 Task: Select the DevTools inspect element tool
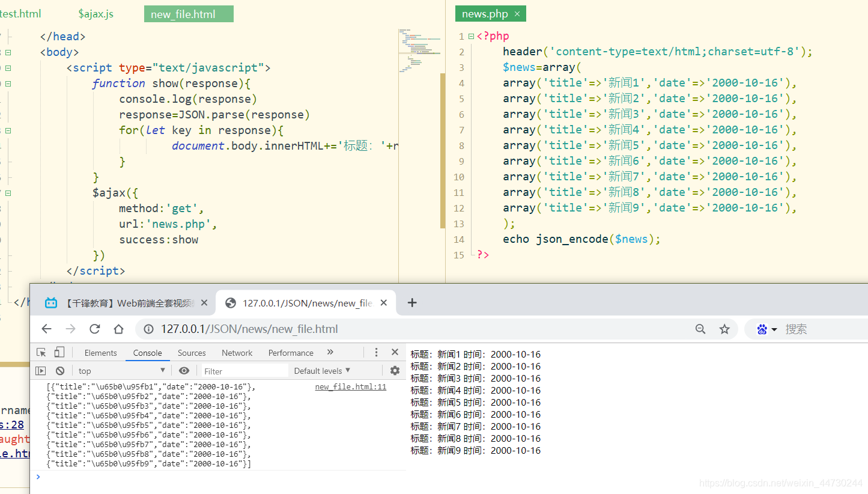(x=41, y=353)
